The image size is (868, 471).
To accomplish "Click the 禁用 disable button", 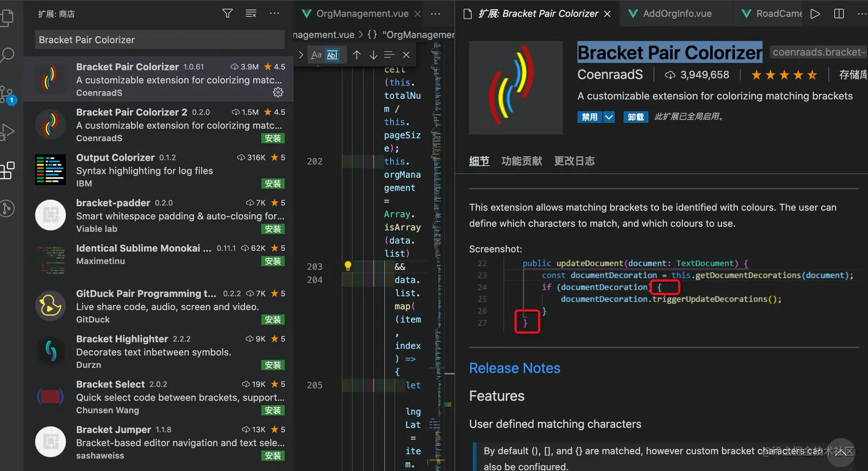I will point(590,117).
